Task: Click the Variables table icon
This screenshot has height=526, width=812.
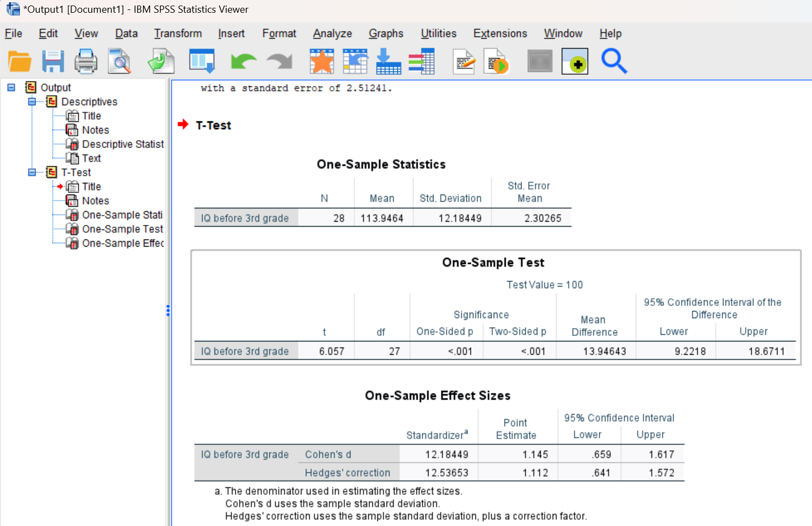Action: click(x=422, y=62)
